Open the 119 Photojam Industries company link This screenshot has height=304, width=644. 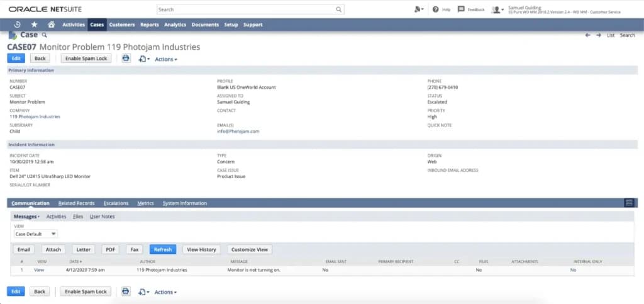pyautogui.click(x=35, y=116)
